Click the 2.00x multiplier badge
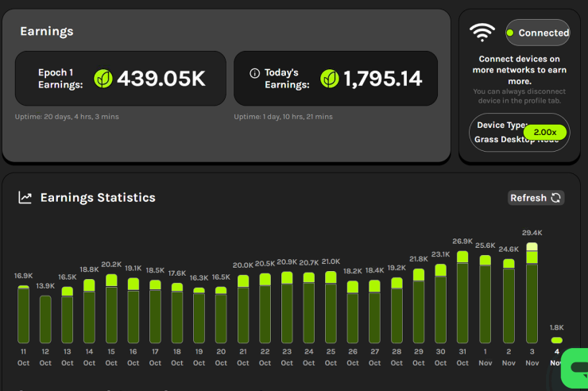588x391 pixels. 545,132
